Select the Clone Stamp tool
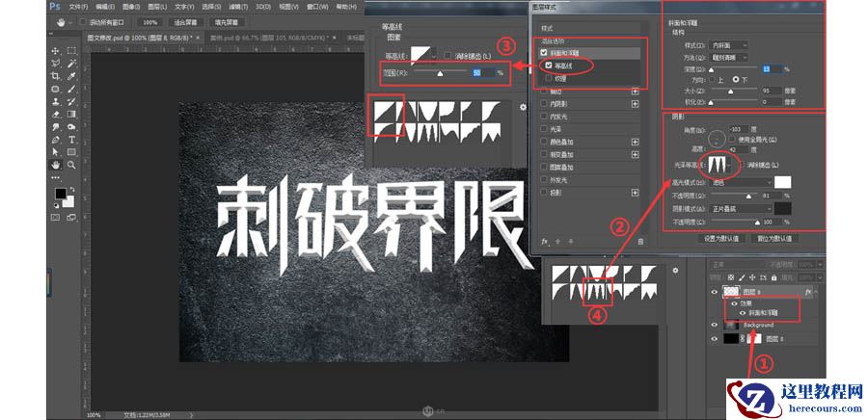Screen dimensions: 868x420 coord(55,102)
